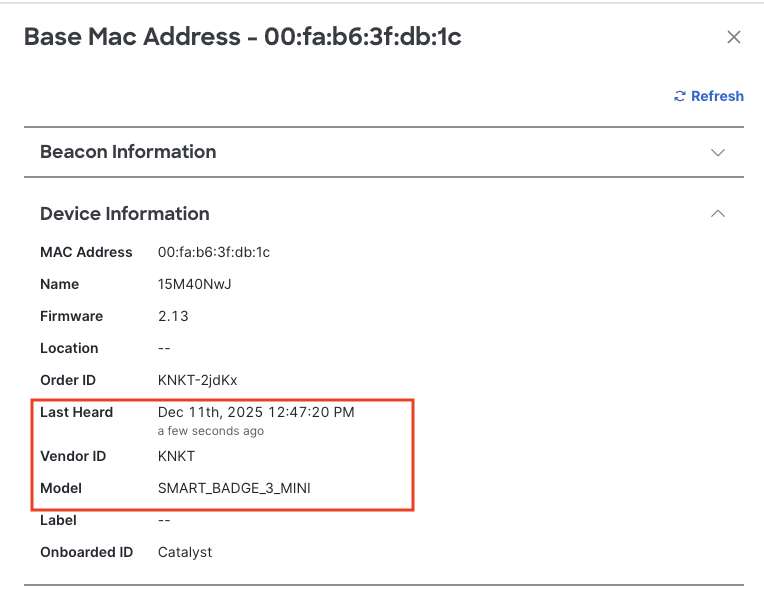Click the Model value SMART_BADGE_3_MINI
Screen dimensions: 764x602
tap(241, 488)
